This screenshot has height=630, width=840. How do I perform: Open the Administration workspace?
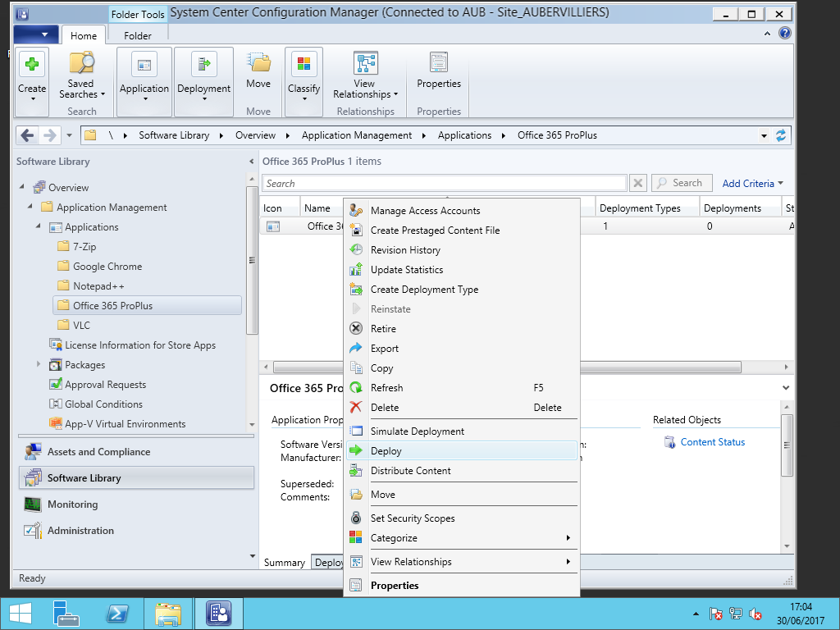click(136, 531)
